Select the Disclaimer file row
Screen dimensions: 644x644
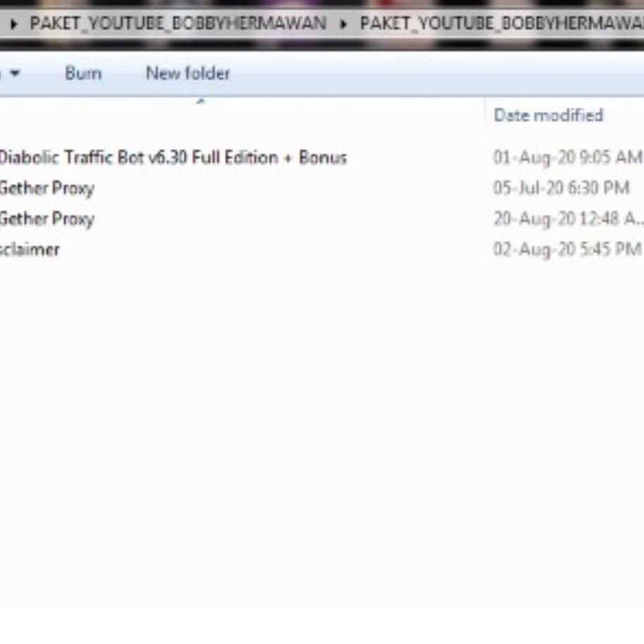coord(30,250)
